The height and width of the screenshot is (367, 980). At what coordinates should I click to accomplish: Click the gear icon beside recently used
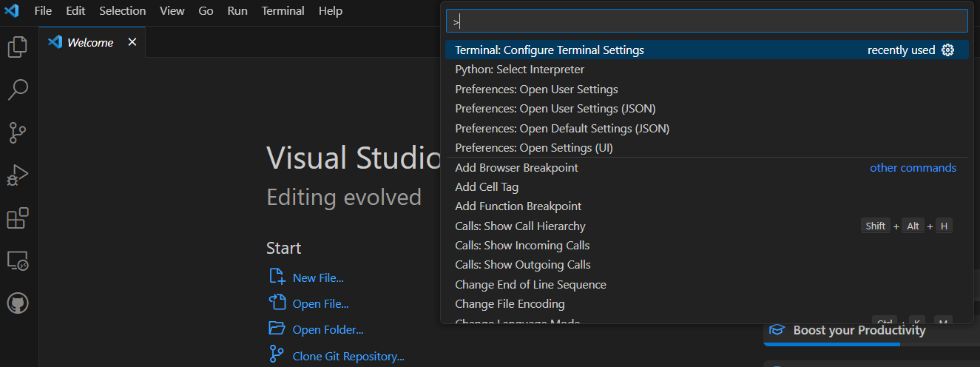coord(948,50)
